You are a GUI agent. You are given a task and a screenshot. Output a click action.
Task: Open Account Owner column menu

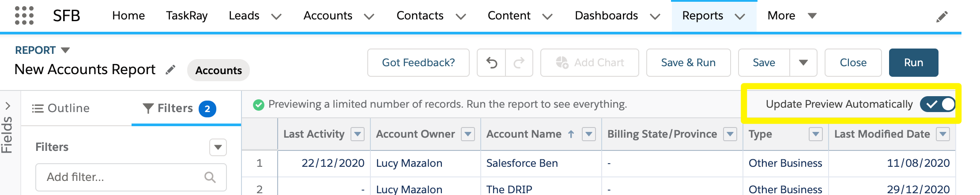(x=468, y=134)
